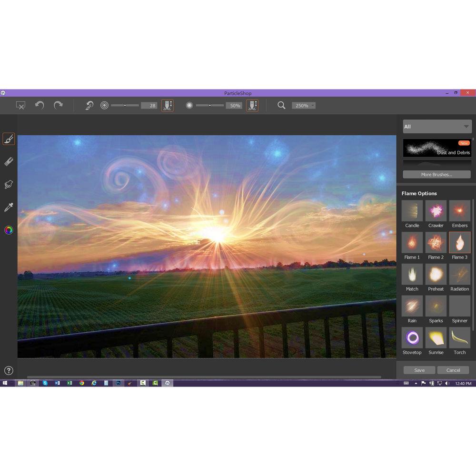476x476 pixels.
Task: Redo the last action
Action: 58,105
